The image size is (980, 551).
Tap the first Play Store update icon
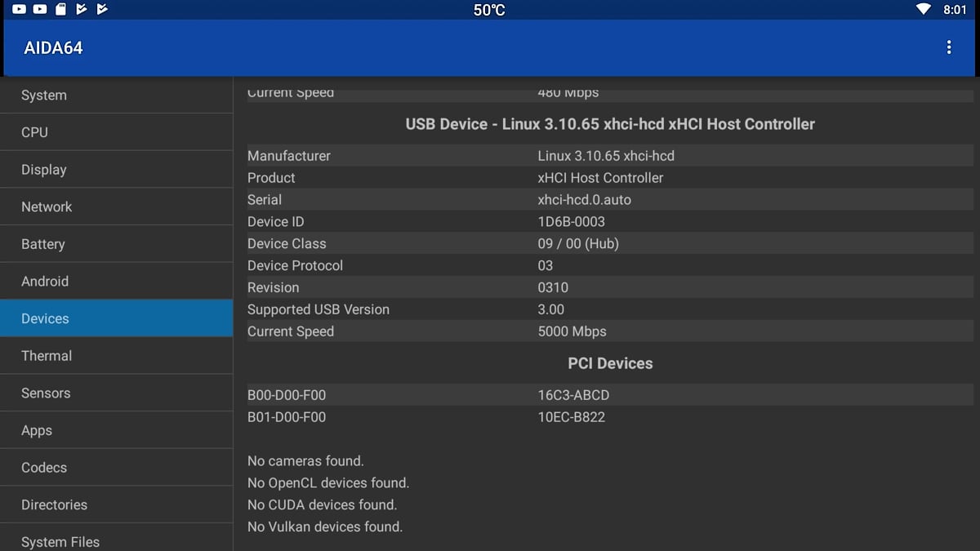[81, 10]
